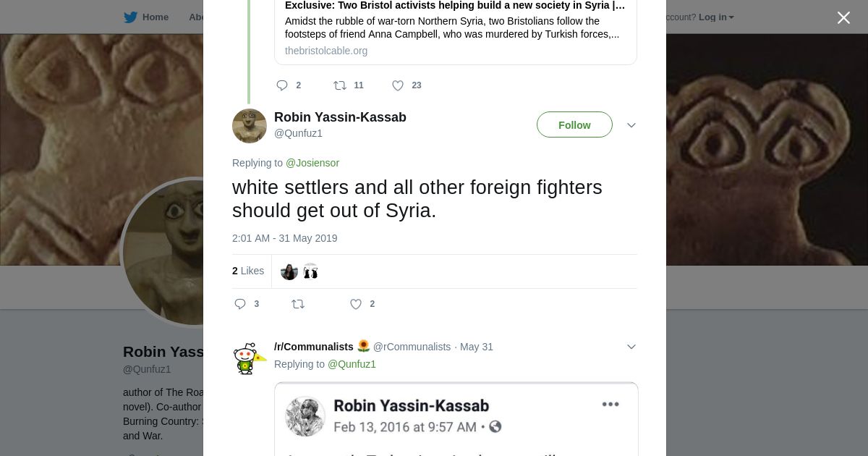Like Robin Yassin-Kassab's tweet
Image resolution: width=868 pixels, height=456 pixels.
pos(356,304)
